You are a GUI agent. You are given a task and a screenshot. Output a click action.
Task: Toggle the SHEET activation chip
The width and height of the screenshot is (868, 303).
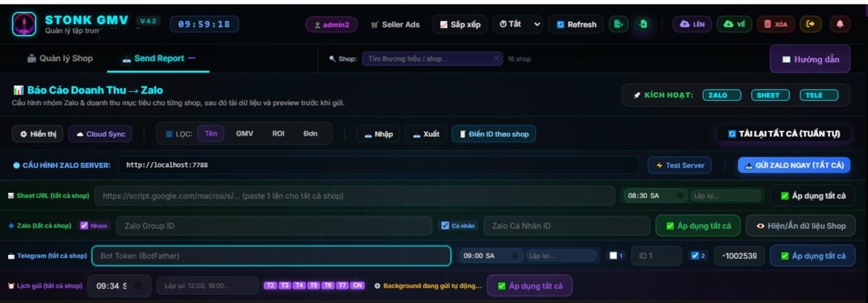(x=770, y=95)
